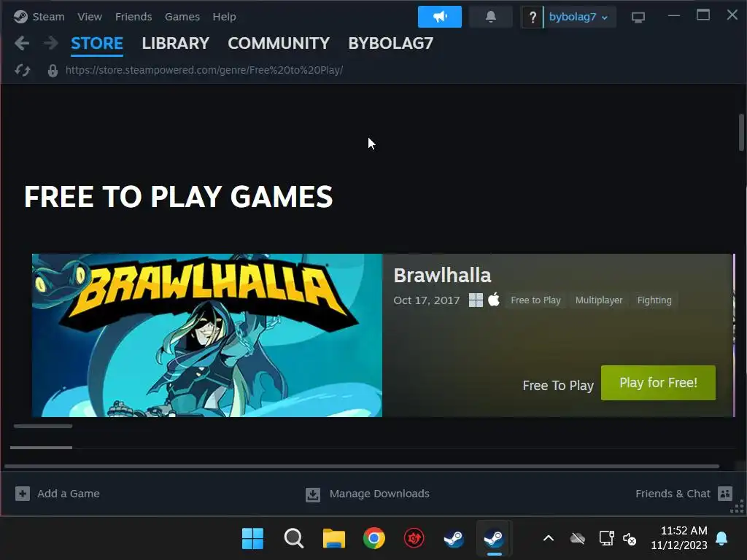Click the Windows platform icon for Brawlhalla
Image resolution: width=747 pixels, height=560 pixels.
coord(476,300)
